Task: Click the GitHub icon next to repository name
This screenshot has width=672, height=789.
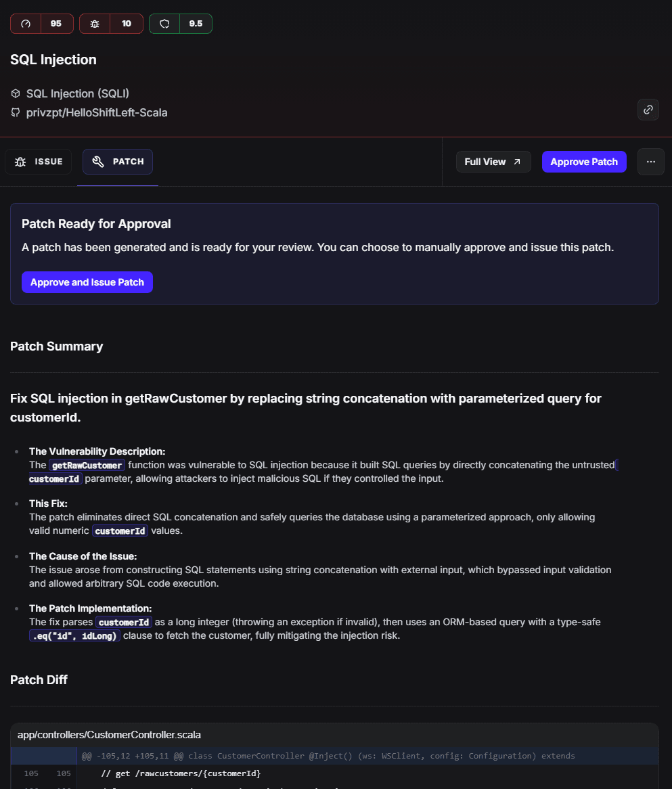Action: (16, 113)
